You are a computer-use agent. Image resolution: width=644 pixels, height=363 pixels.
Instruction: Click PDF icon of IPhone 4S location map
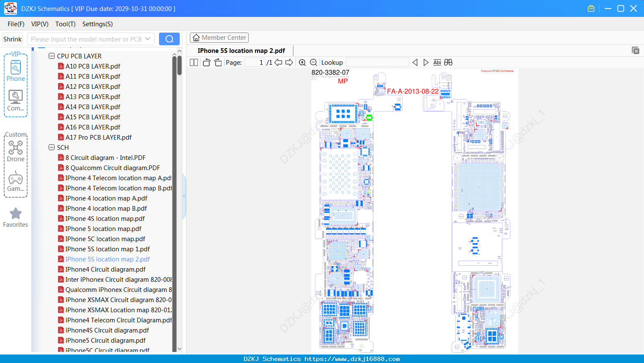tap(61, 218)
